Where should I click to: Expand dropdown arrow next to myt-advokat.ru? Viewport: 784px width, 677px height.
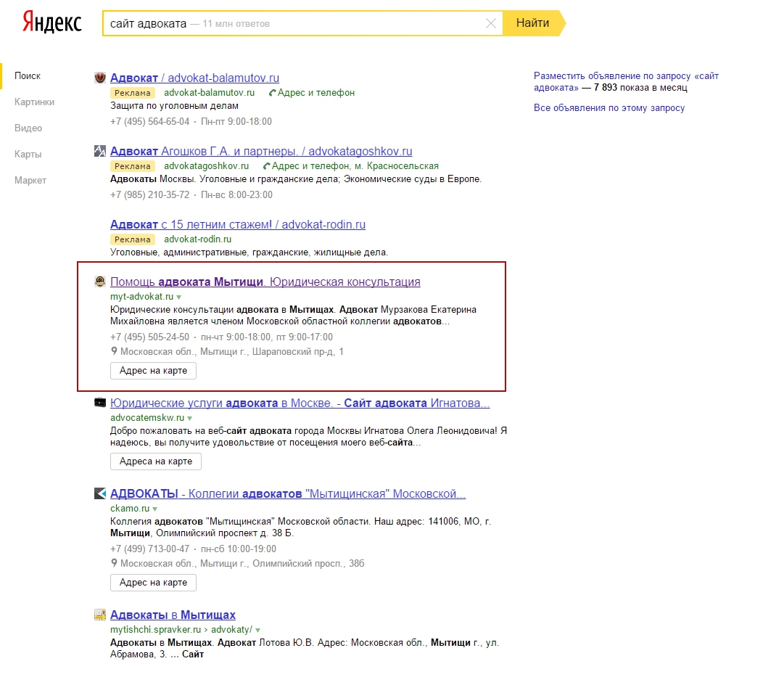[x=178, y=298]
